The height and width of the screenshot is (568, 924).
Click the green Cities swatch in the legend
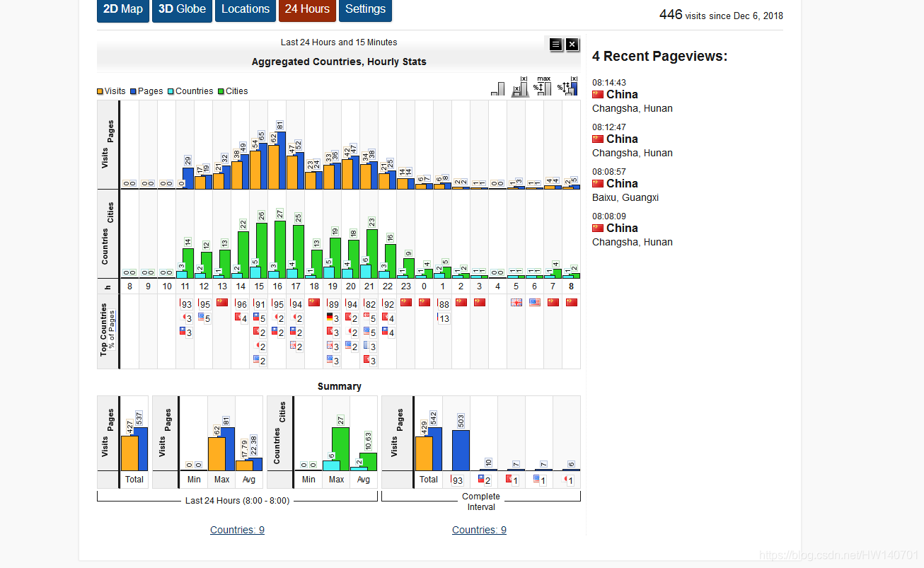coord(221,91)
